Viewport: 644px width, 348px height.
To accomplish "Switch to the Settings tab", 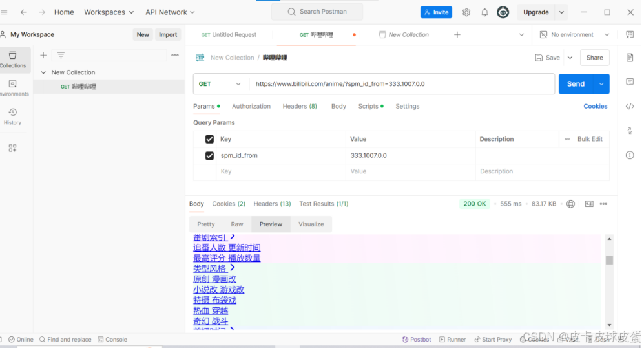I will tap(408, 106).
